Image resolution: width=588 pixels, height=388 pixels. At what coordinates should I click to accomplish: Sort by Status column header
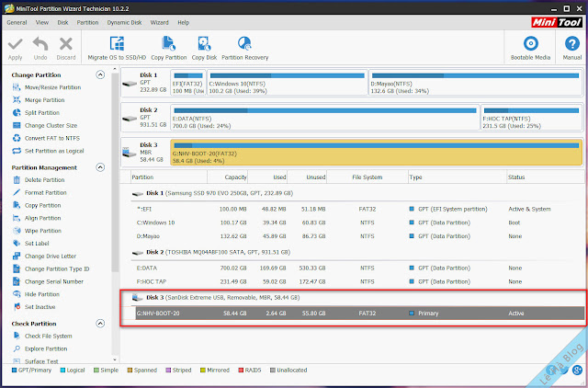click(545, 177)
